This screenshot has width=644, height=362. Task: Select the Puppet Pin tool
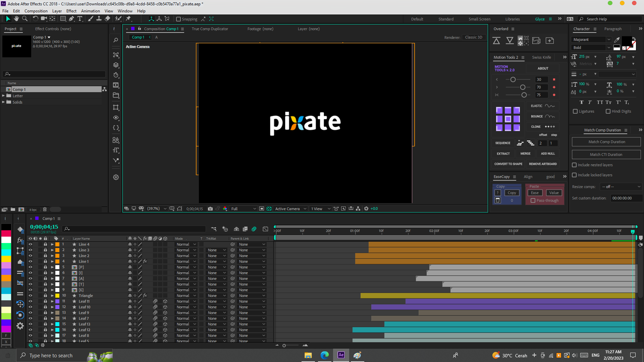tap(128, 19)
